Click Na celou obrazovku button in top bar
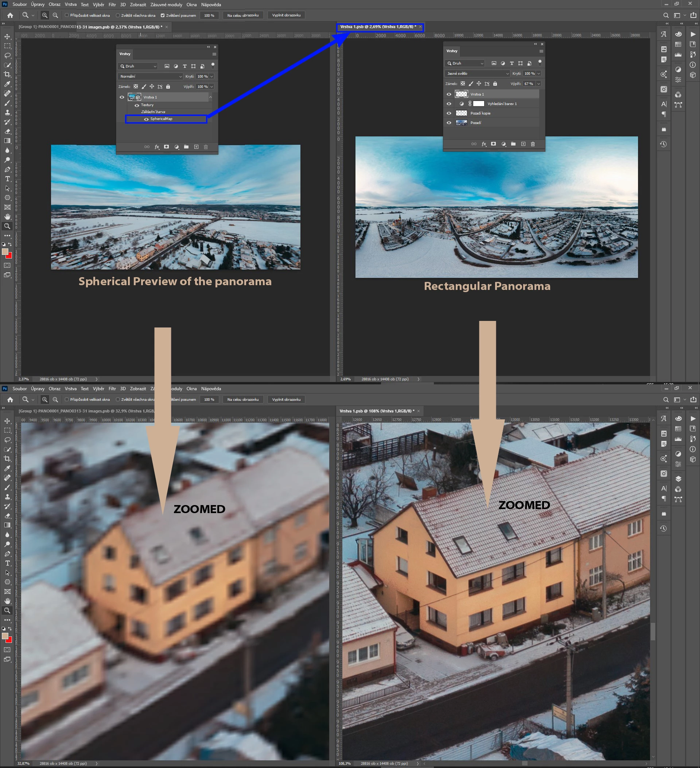The image size is (700, 768). coord(242,15)
